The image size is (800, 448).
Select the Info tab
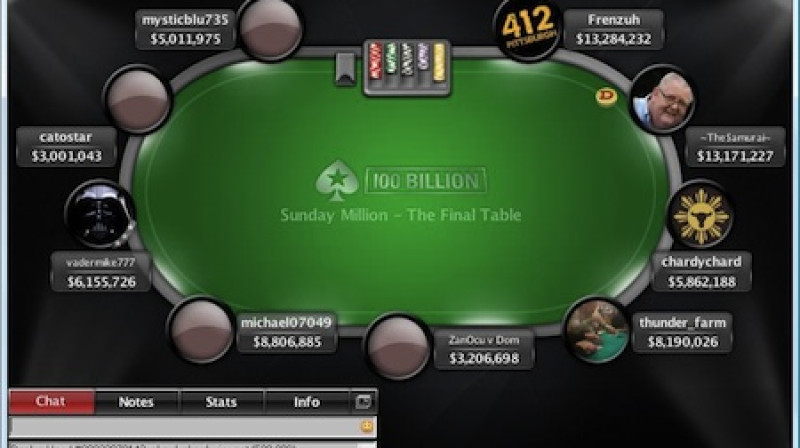[306, 402]
